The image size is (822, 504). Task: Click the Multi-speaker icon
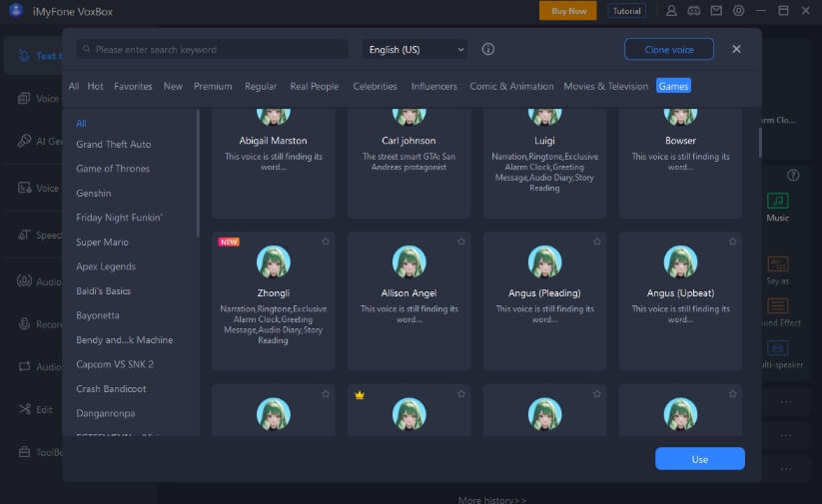coord(777,348)
